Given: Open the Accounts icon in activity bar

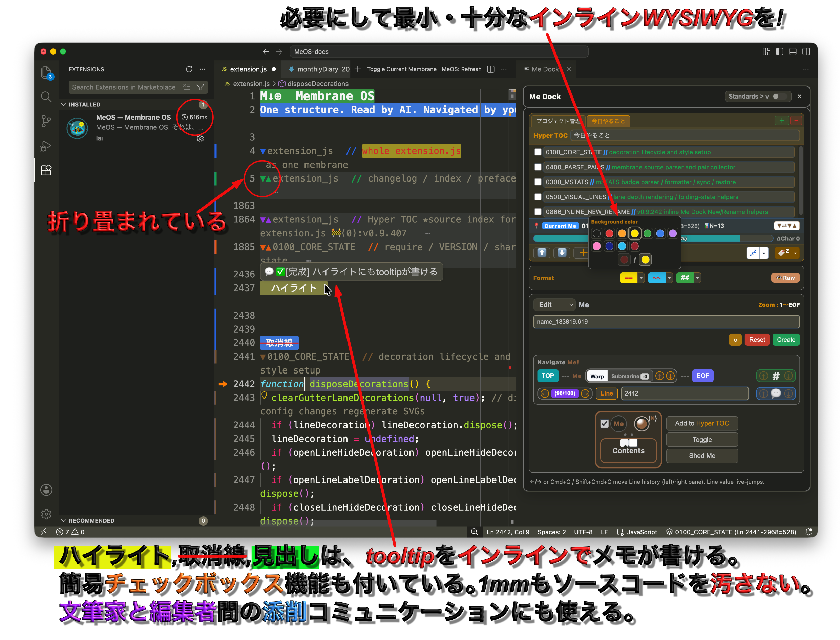Looking at the screenshot, I should click(x=46, y=490).
